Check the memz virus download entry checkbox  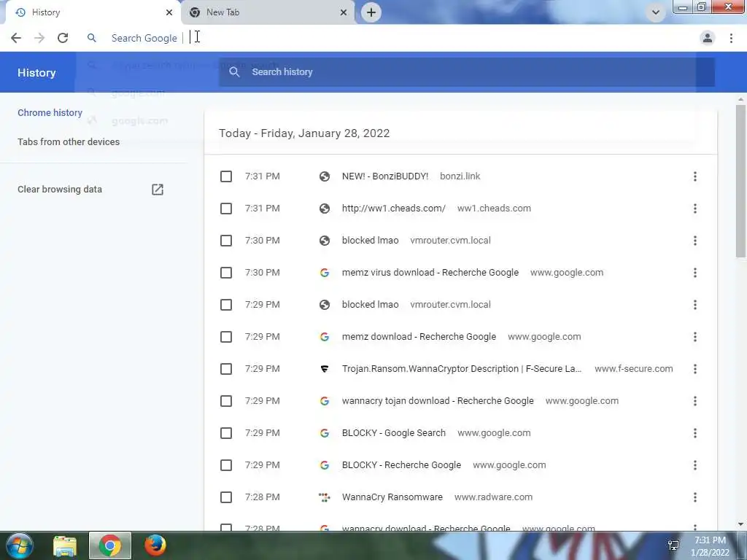[x=226, y=273]
